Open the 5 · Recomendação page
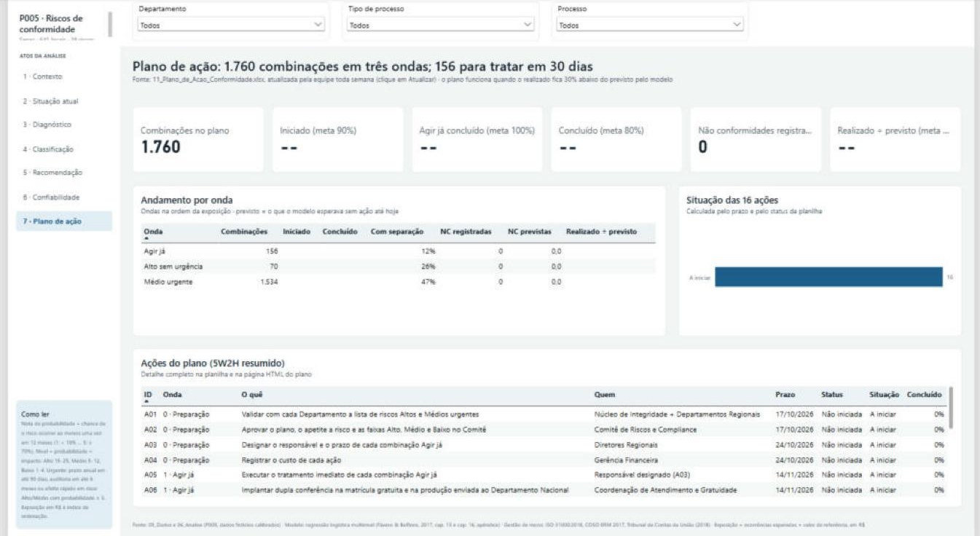 64,173
